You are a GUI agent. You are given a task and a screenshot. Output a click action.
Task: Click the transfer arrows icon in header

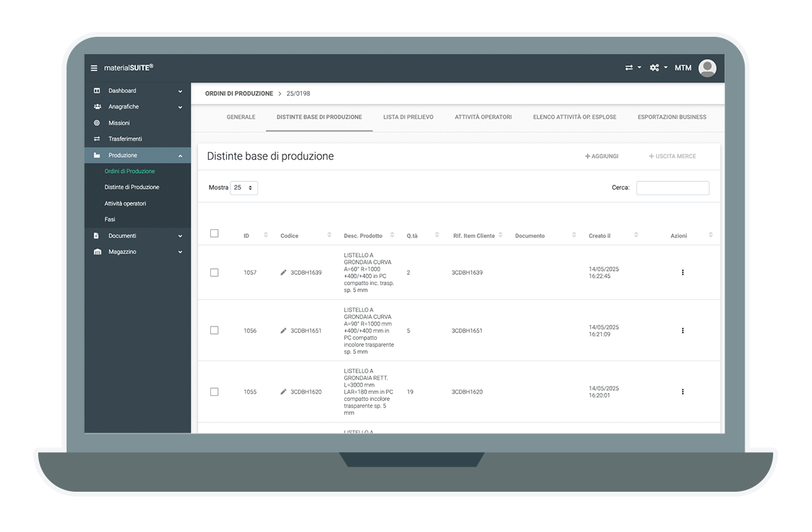(629, 68)
